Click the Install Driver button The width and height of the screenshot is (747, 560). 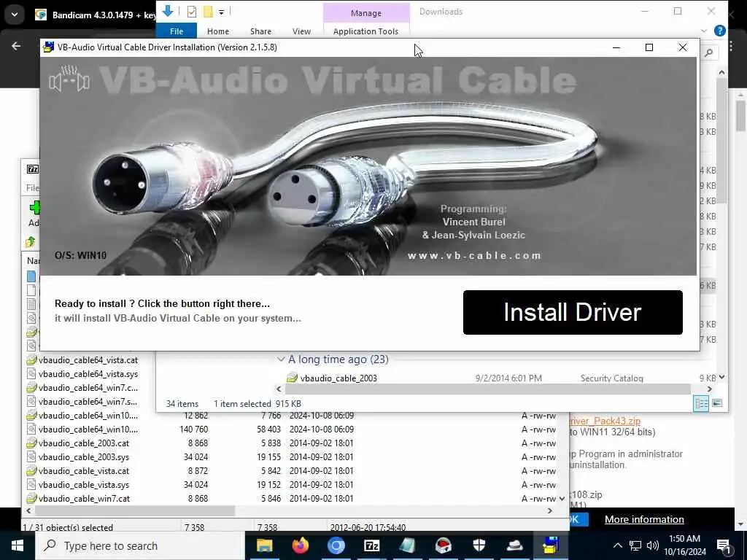[x=573, y=312]
